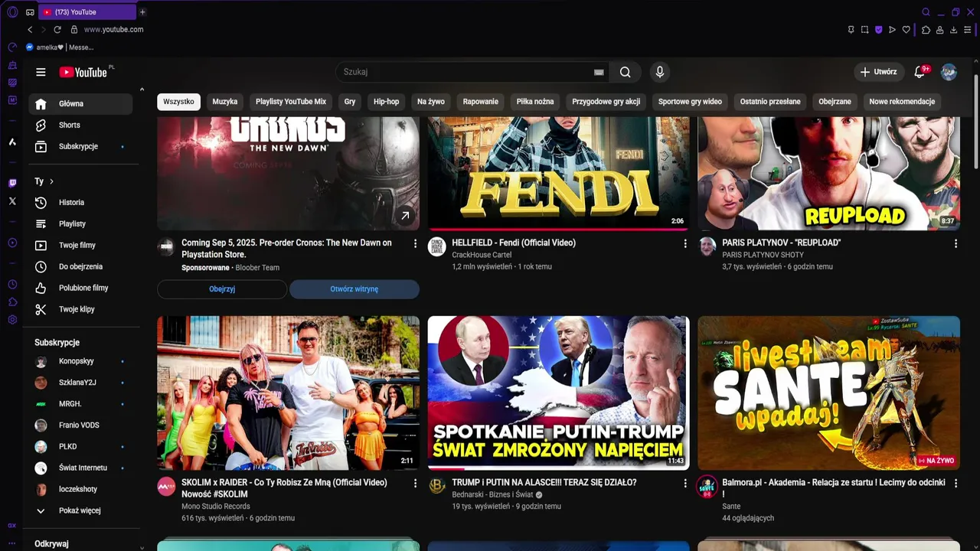
Task: Select the Wszystko filter chip
Action: 178,102
